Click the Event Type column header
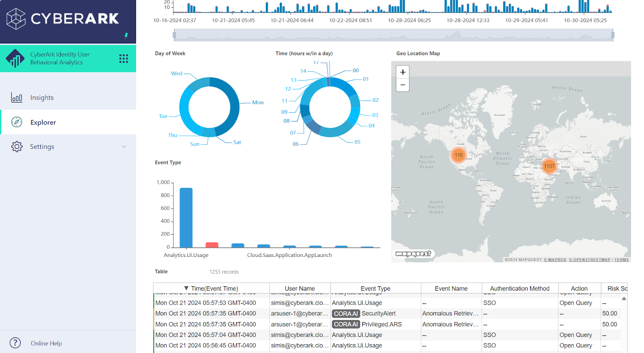Viewport: 644px width, 353px height. (376, 288)
